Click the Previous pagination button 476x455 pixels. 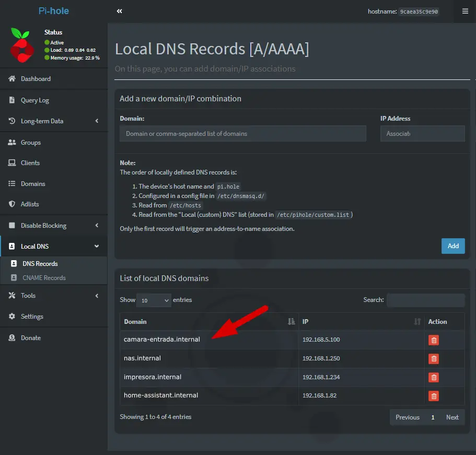(x=408, y=417)
